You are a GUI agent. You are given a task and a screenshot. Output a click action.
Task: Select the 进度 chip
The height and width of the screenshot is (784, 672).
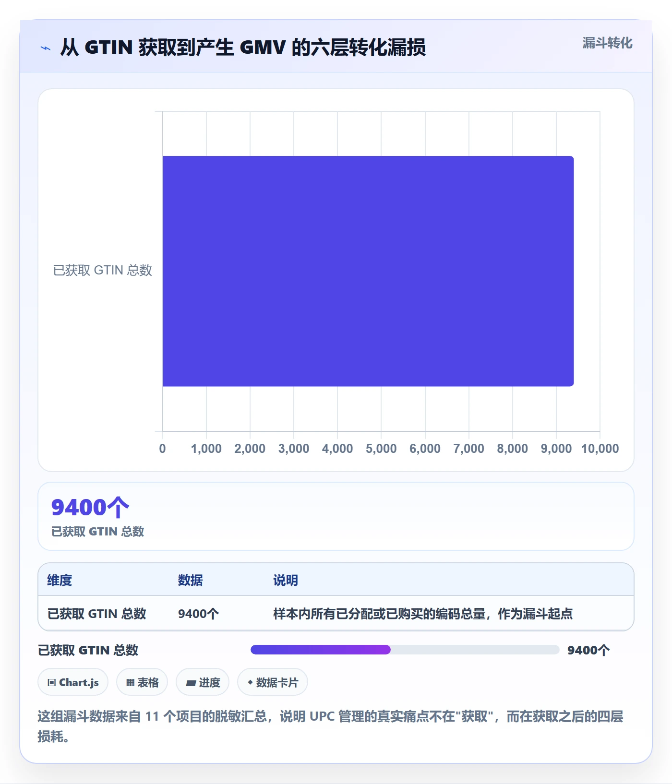(x=203, y=682)
